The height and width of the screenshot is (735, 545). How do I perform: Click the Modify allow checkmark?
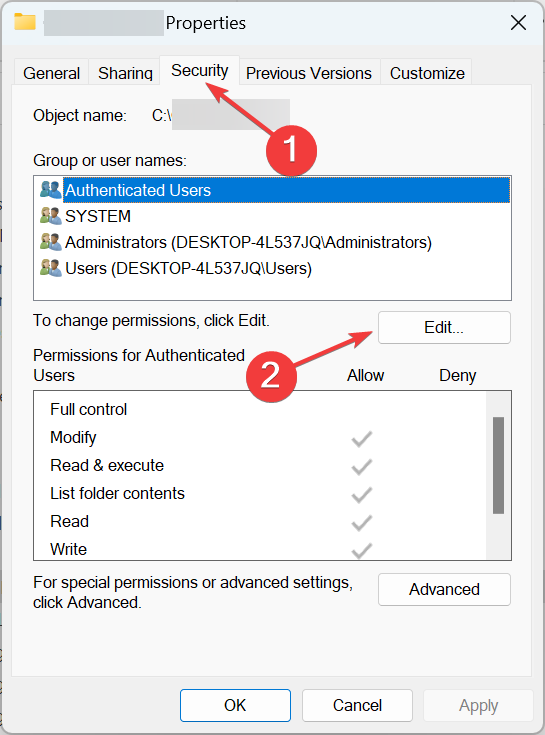pyautogui.click(x=362, y=439)
